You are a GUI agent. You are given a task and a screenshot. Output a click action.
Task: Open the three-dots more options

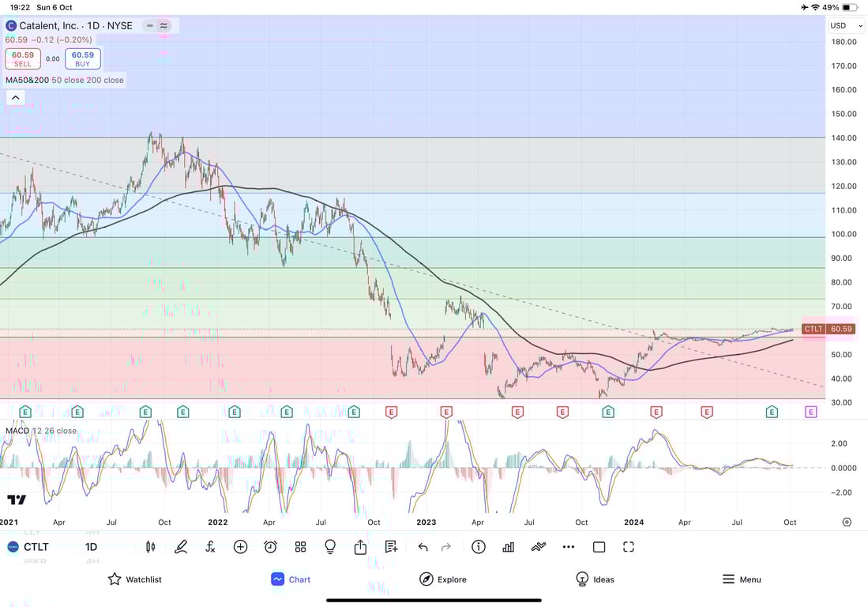569,547
